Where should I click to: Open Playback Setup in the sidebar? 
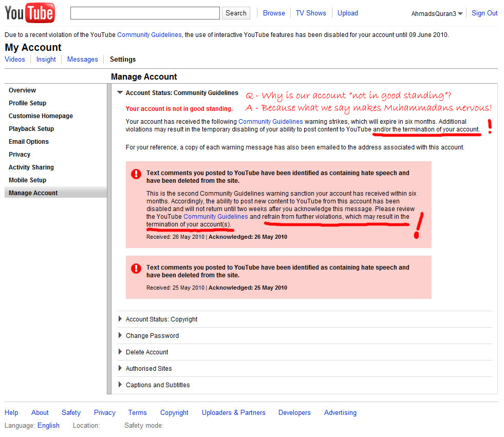coord(31,129)
